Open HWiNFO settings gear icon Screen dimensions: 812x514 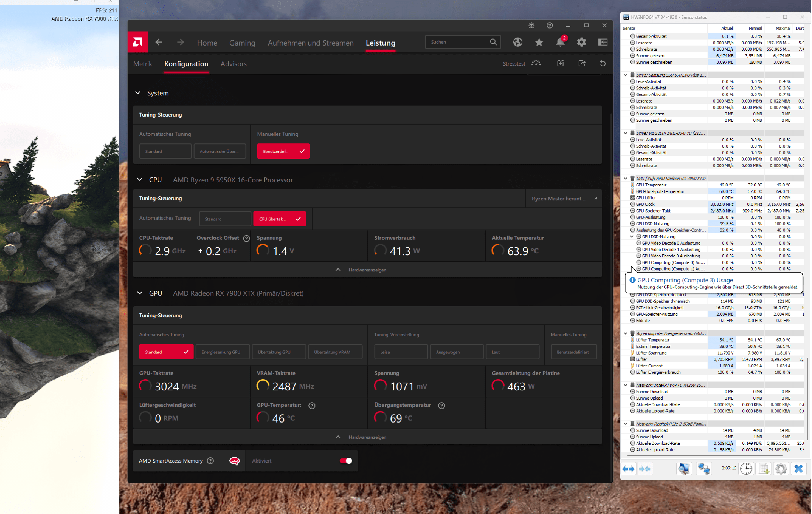(781, 468)
